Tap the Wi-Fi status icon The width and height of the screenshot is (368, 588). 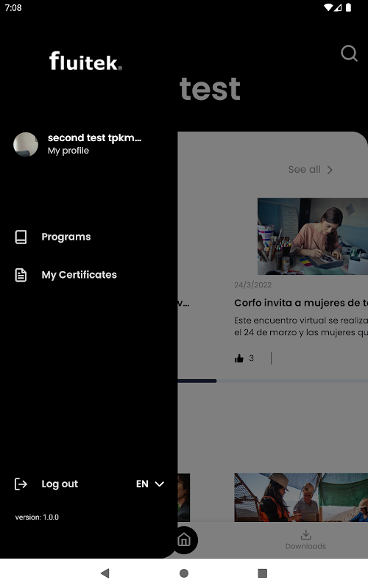328,7
